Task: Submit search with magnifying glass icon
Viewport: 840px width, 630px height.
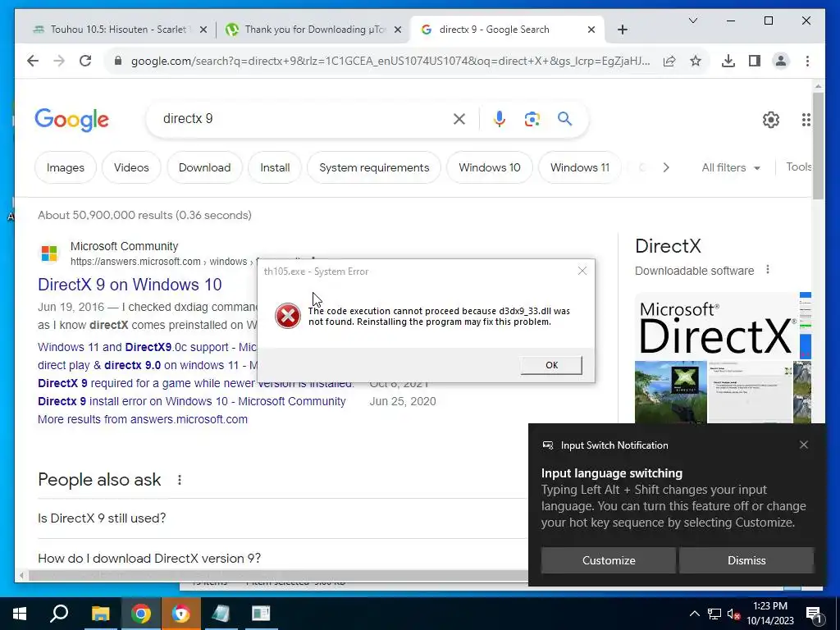Action: 564,119
